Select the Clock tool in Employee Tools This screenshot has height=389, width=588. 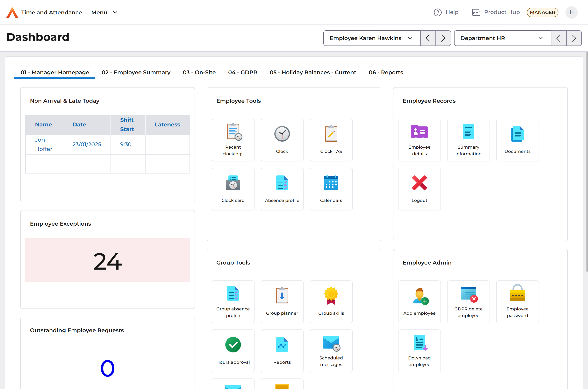coord(282,140)
